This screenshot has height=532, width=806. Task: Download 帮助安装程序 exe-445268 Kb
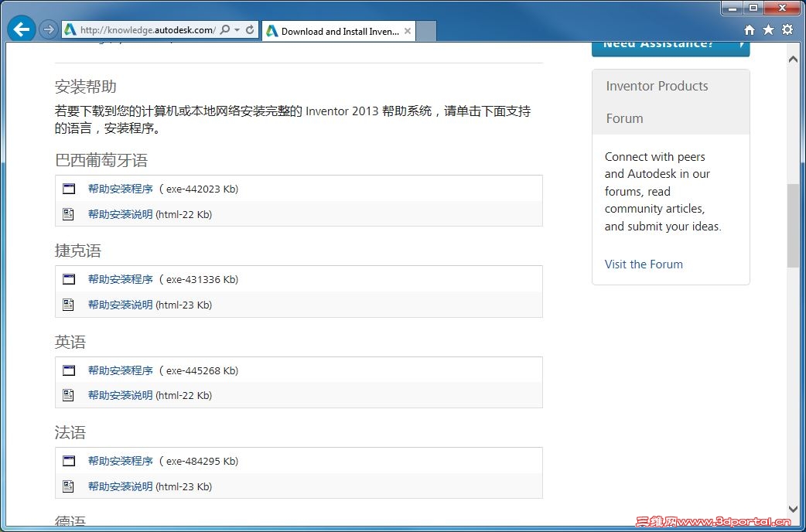121,370
